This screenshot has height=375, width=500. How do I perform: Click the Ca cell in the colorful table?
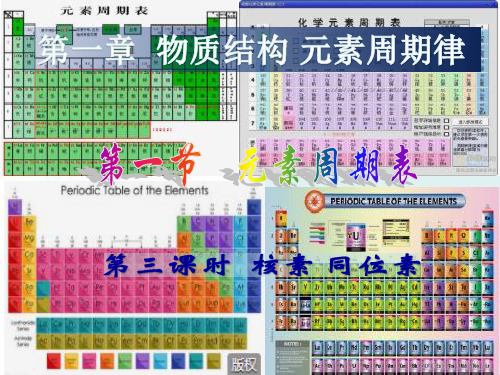point(29,255)
